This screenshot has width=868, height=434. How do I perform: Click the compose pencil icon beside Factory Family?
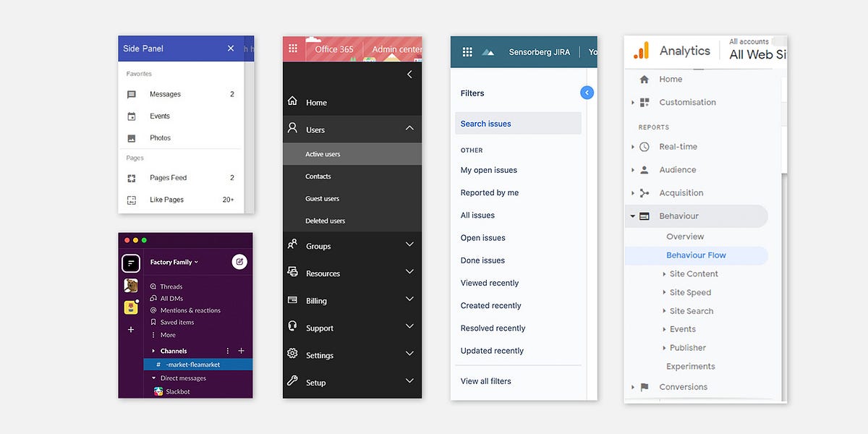click(240, 261)
